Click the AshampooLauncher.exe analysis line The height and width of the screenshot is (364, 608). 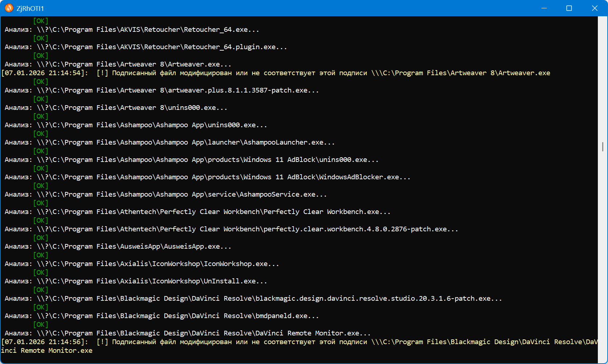(x=169, y=142)
